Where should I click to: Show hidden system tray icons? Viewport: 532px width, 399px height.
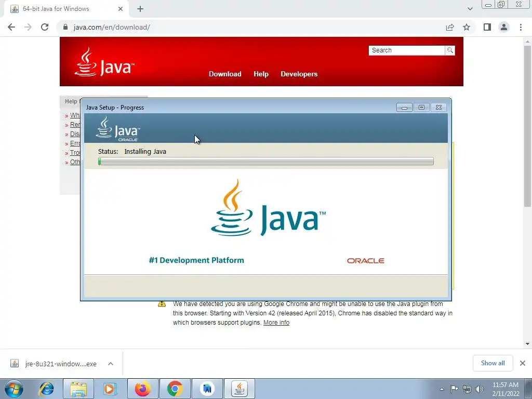point(442,389)
